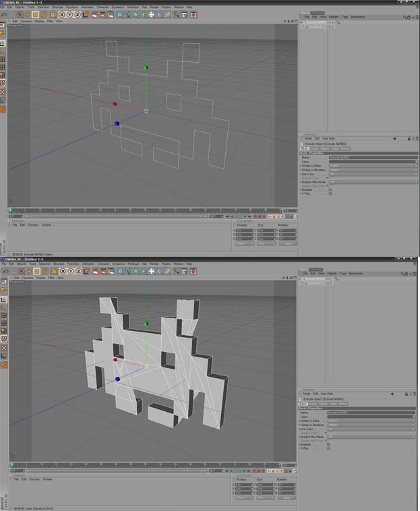Select point mode icon, top left sidebar
420x511 pixels.
[3, 59]
